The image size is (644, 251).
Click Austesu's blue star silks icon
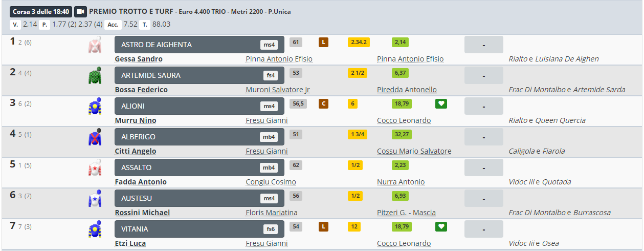[95, 199]
